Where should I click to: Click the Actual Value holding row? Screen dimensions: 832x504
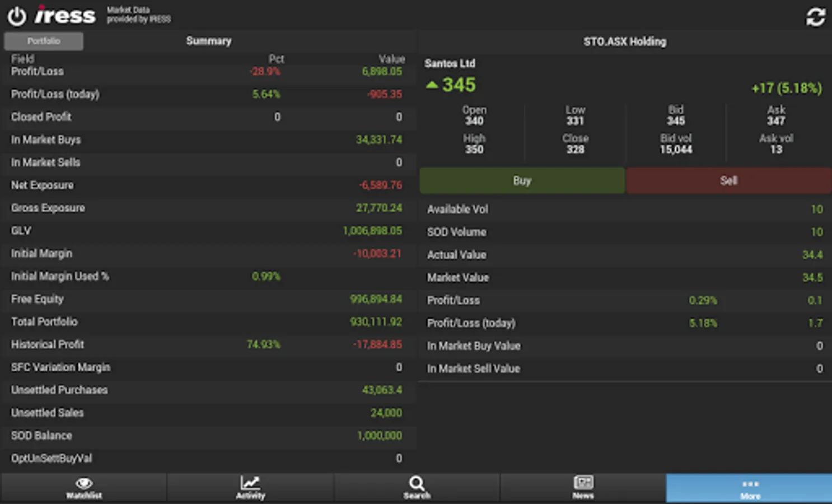tap(625, 255)
